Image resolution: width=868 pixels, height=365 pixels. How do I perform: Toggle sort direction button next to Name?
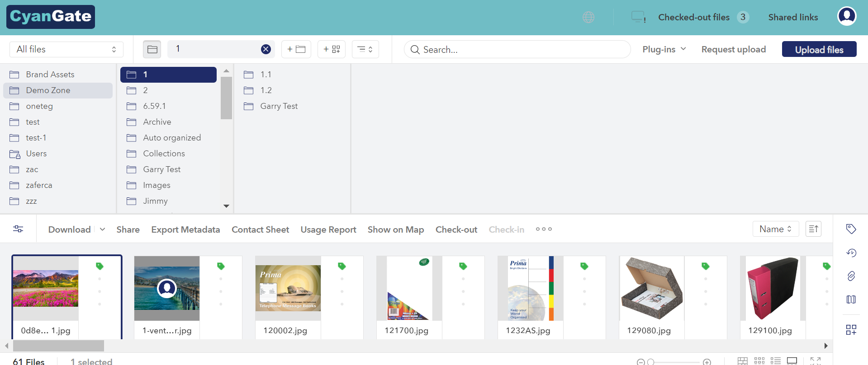click(x=813, y=229)
